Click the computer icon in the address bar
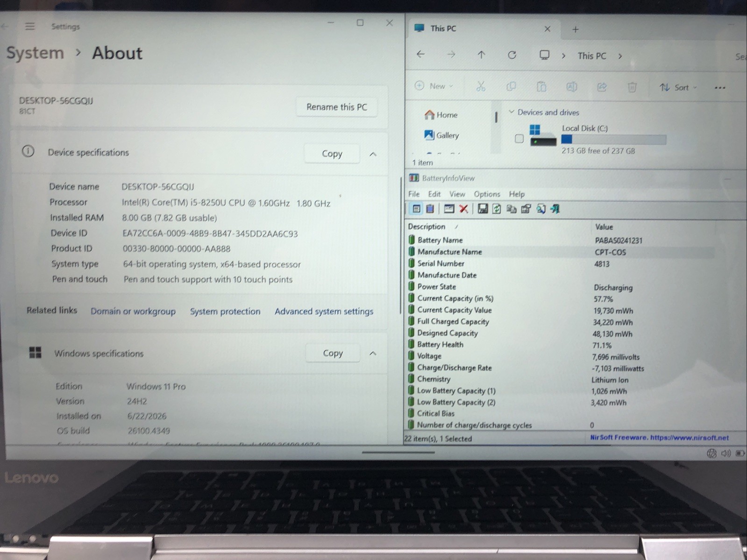Viewport: 747px width, 560px height. (544, 55)
